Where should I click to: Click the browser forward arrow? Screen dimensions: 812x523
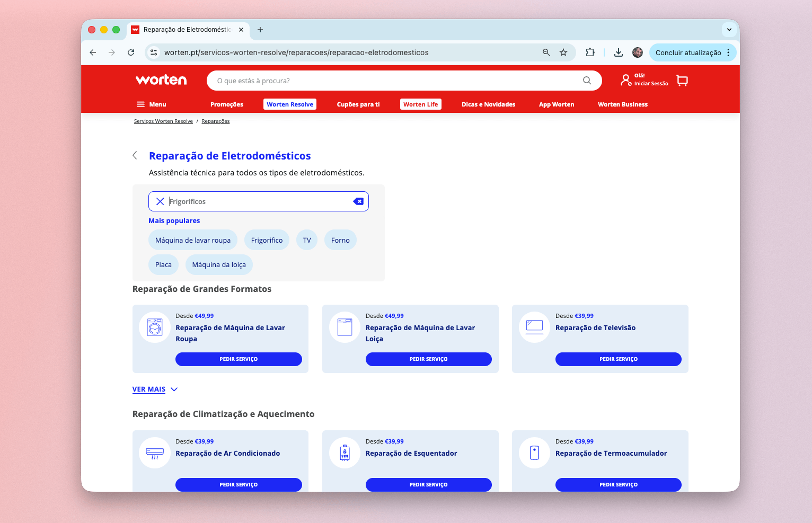point(111,52)
